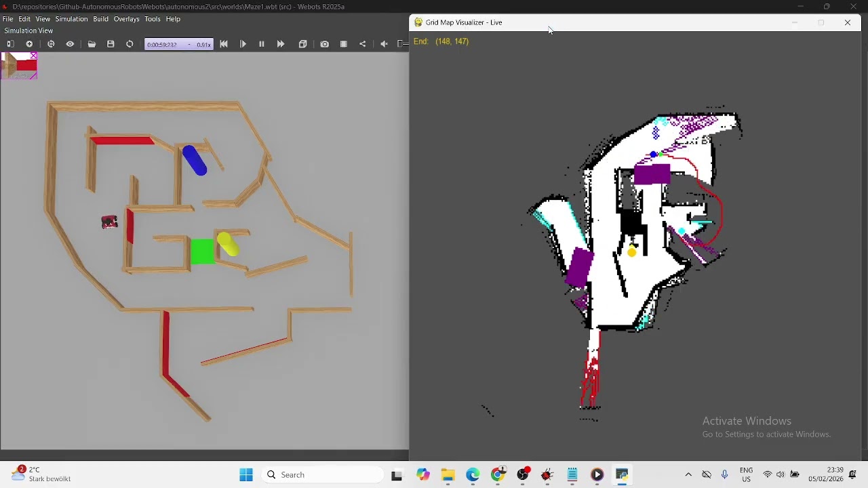
Task: Click the crossed-out cloud tray icon
Action: 707,475
